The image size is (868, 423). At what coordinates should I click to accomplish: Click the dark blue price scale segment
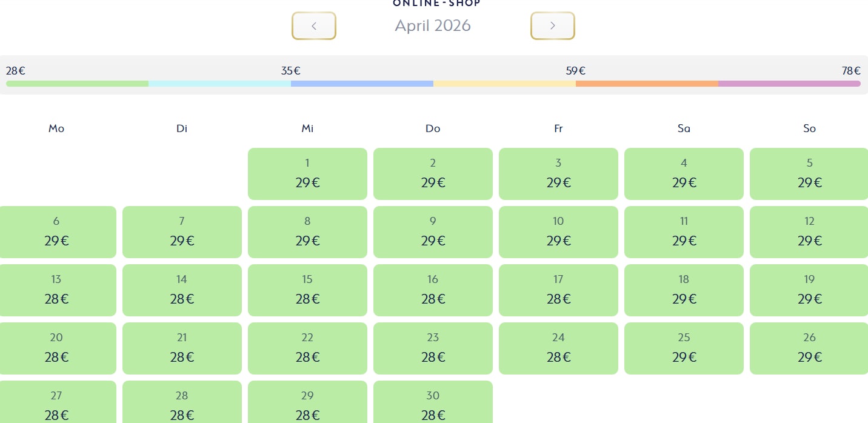pos(362,84)
